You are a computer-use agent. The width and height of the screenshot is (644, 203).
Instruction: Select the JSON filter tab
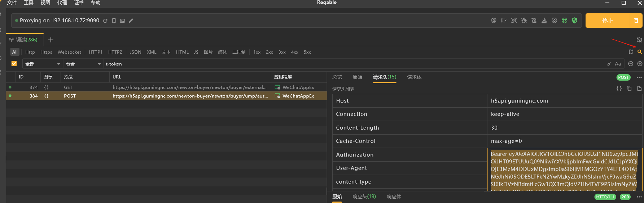(x=136, y=52)
